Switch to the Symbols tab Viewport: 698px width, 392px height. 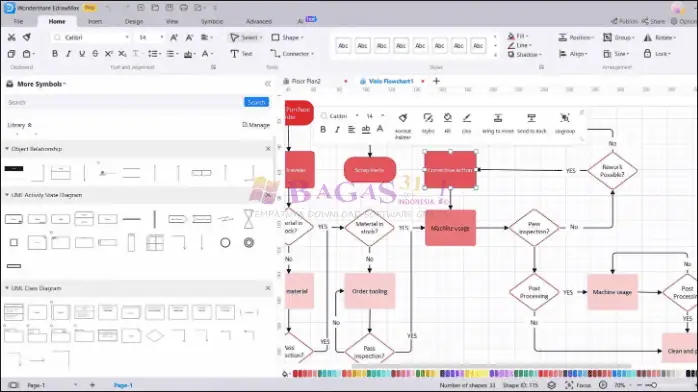(x=211, y=21)
